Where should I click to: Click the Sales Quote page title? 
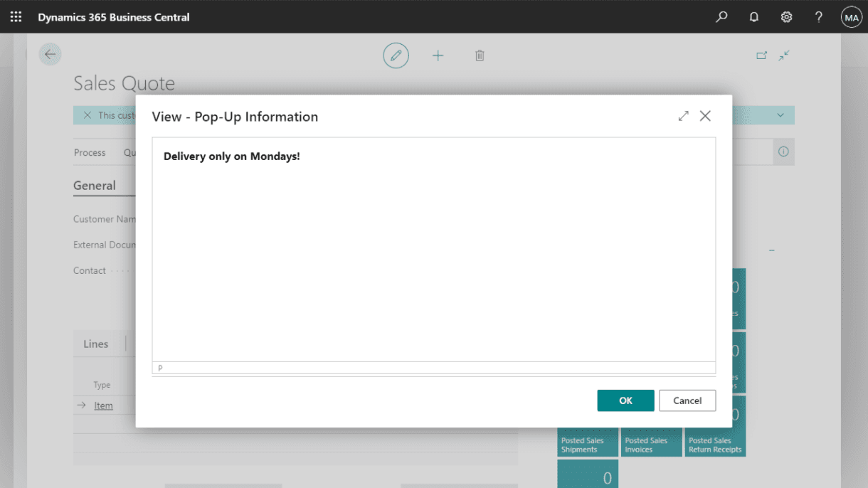125,83
